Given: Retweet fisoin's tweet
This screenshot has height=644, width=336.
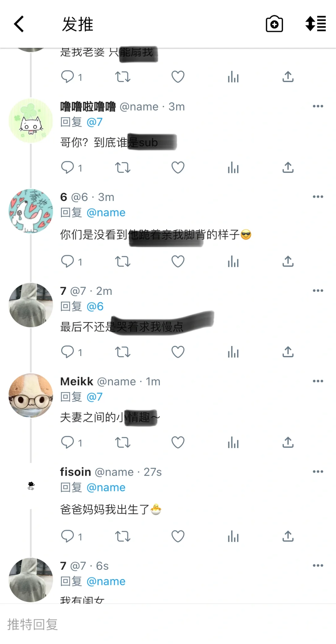Looking at the screenshot, I should [123, 537].
